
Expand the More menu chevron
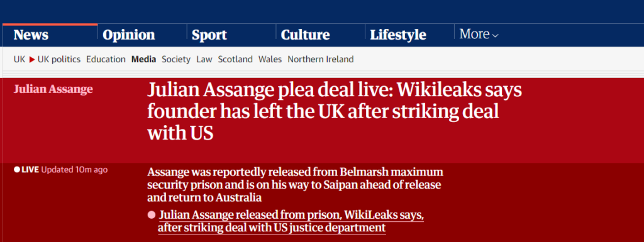click(496, 36)
